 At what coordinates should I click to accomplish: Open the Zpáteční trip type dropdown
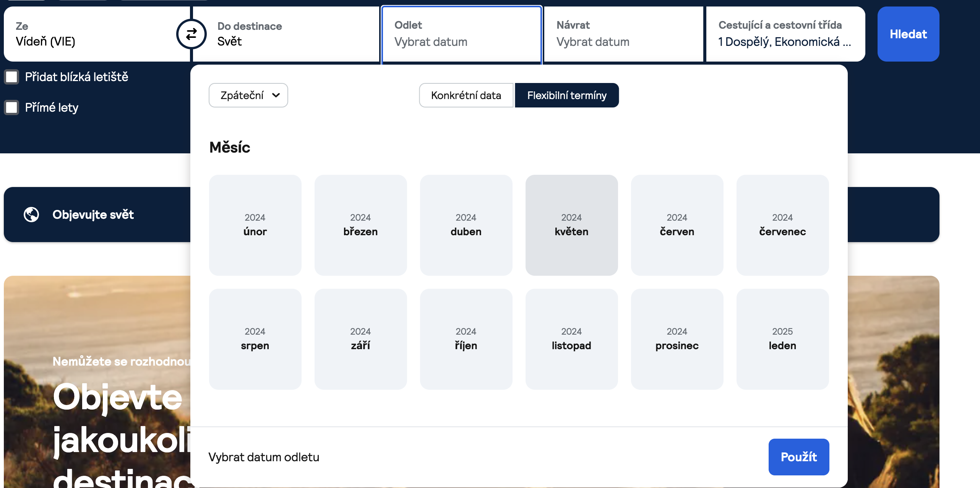tap(248, 95)
